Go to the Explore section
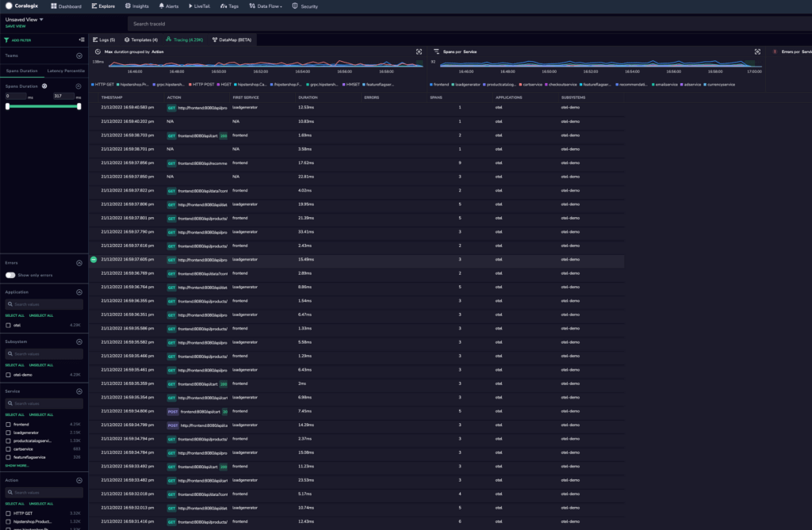 click(x=103, y=6)
